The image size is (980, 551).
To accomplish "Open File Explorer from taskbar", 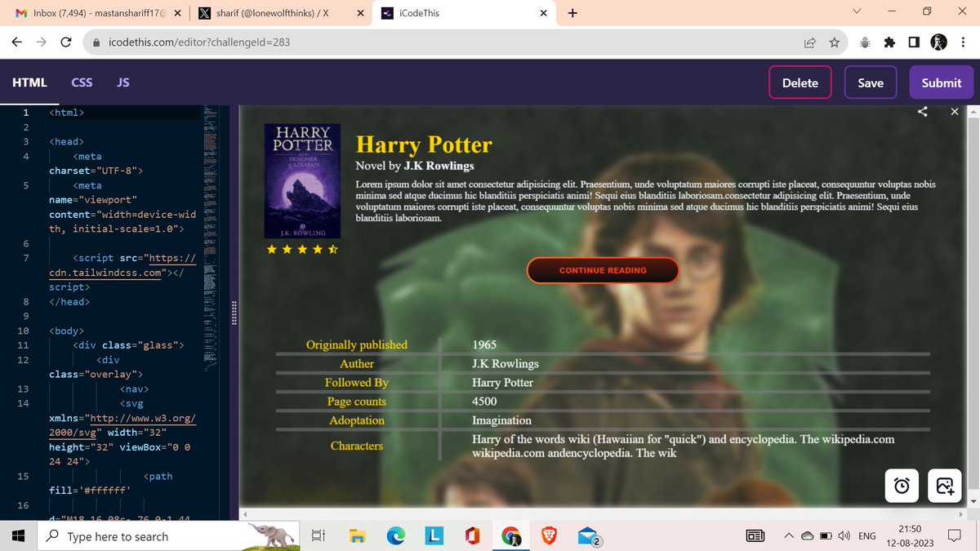I will pos(357,536).
